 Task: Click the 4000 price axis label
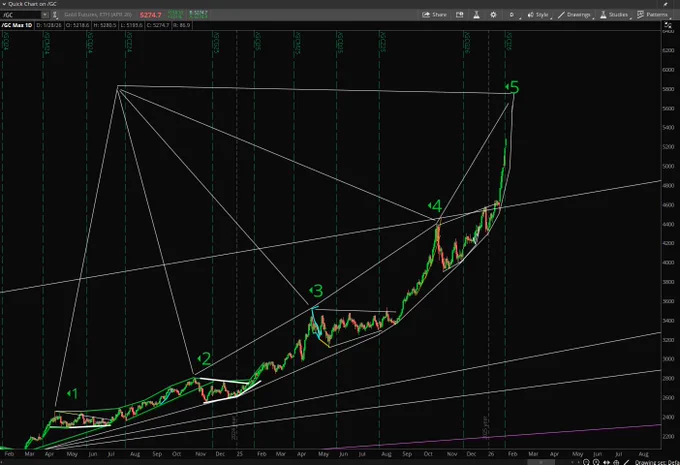click(668, 263)
